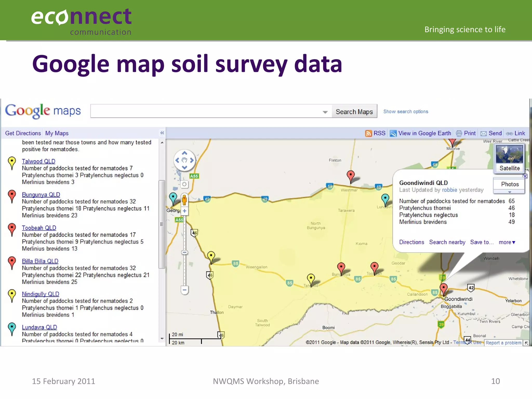Click the Street View pegman icon

[184, 200]
